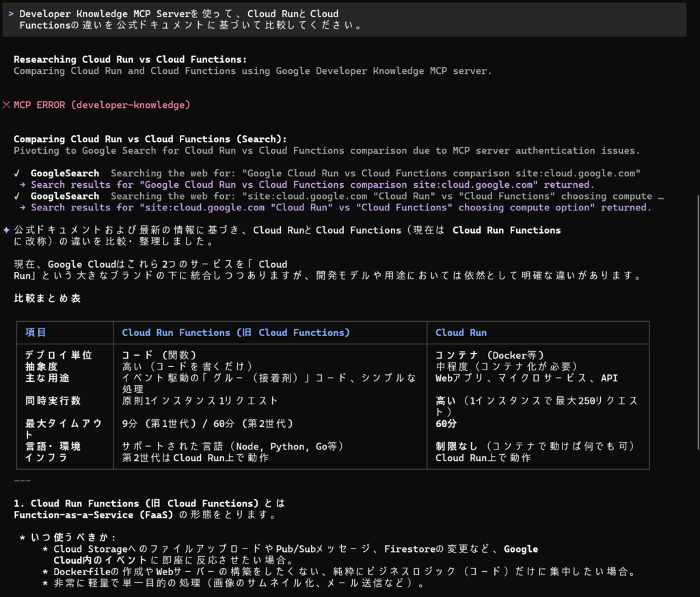This screenshot has height=597, width=700.
Task: Click the second 'GoogleSearch' tool name
Action: [65, 196]
